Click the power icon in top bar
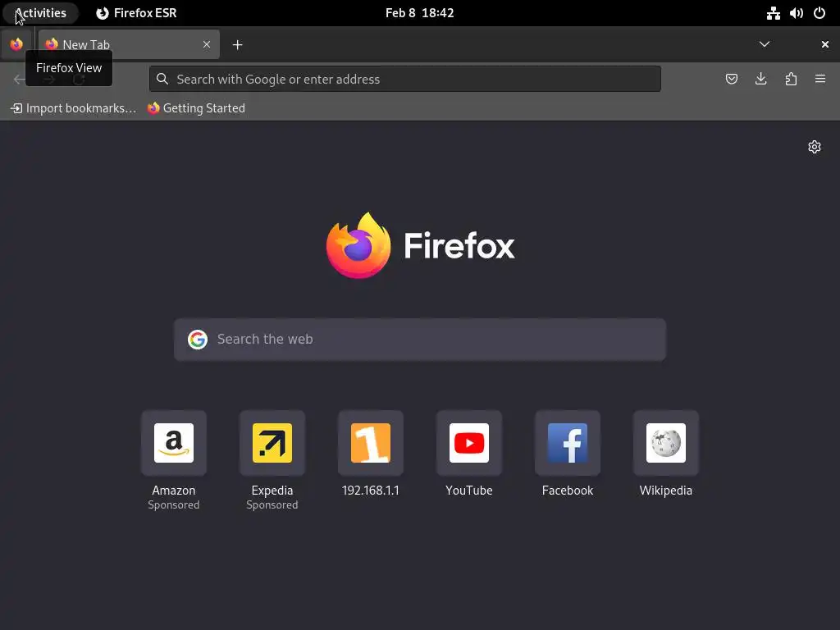 click(x=819, y=13)
